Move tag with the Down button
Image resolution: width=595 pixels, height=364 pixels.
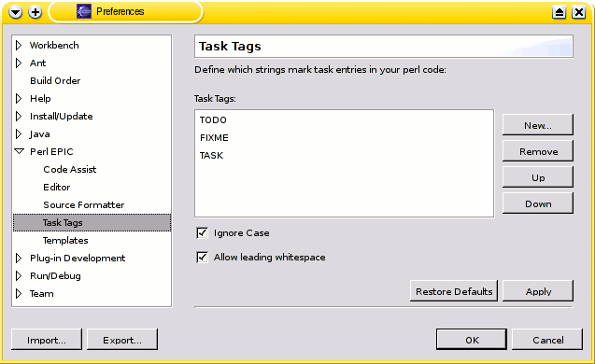coord(538,203)
